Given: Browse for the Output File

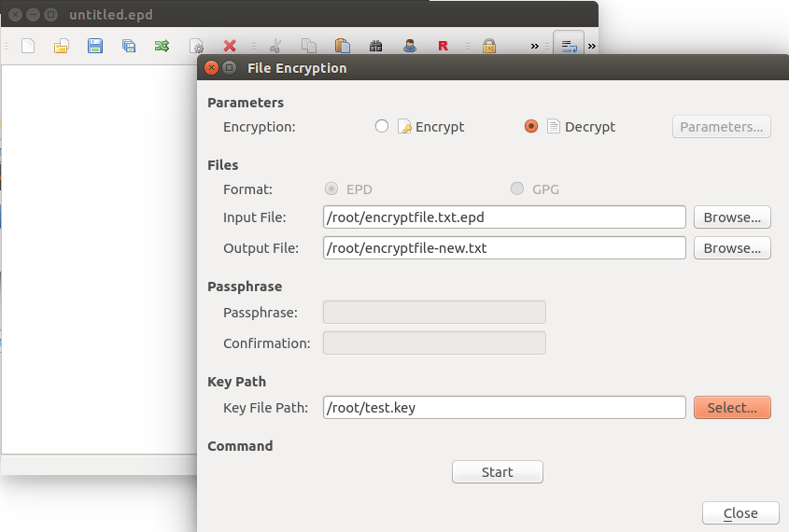Looking at the screenshot, I should coord(732,248).
